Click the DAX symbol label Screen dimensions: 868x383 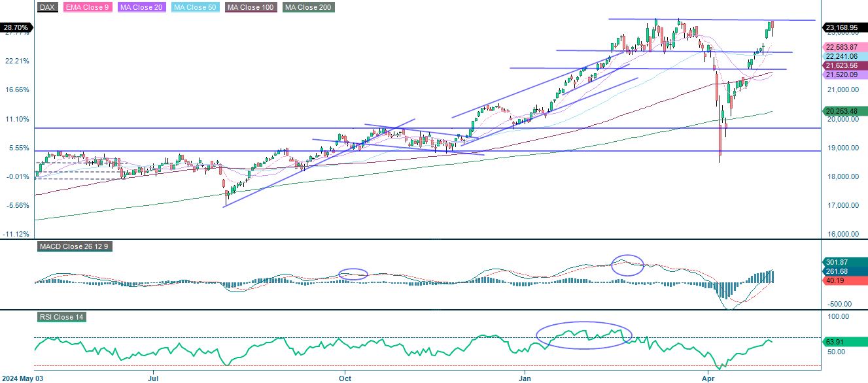(46, 8)
